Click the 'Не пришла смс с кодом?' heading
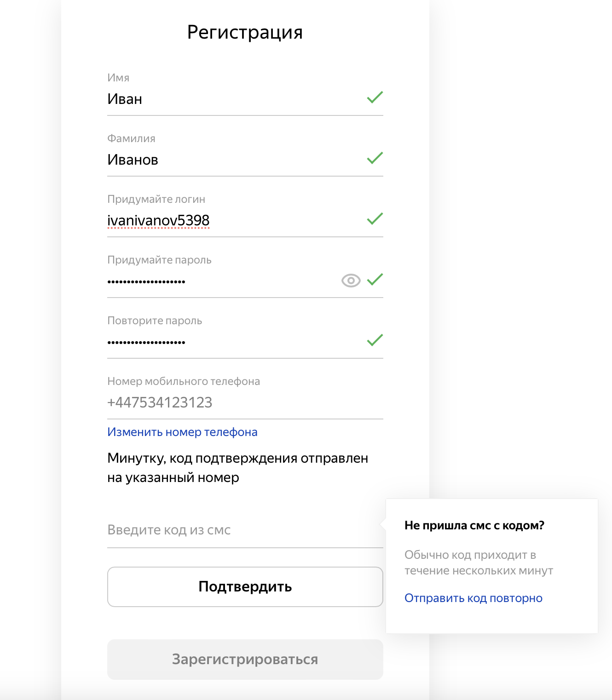612x700 pixels. coord(474,526)
